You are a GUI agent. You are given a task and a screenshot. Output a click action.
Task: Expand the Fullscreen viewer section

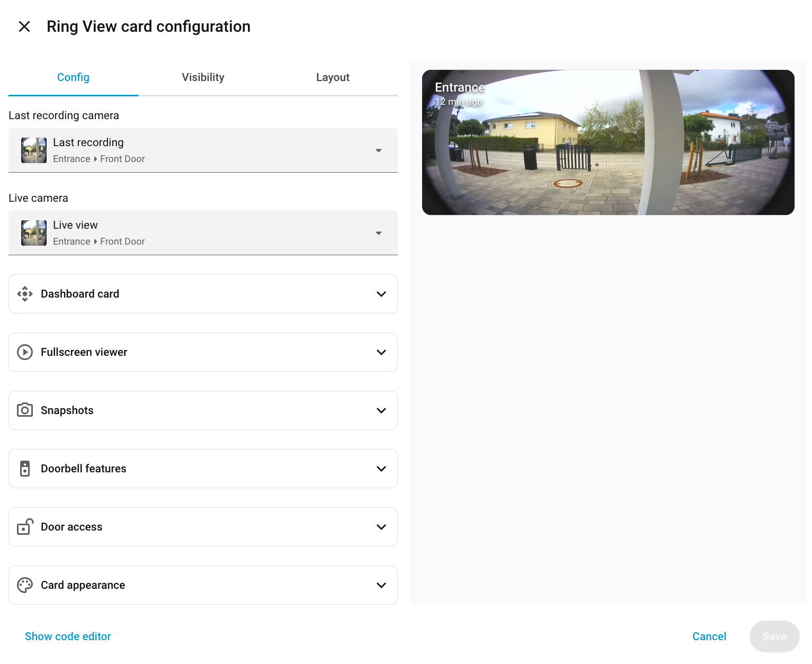(203, 352)
